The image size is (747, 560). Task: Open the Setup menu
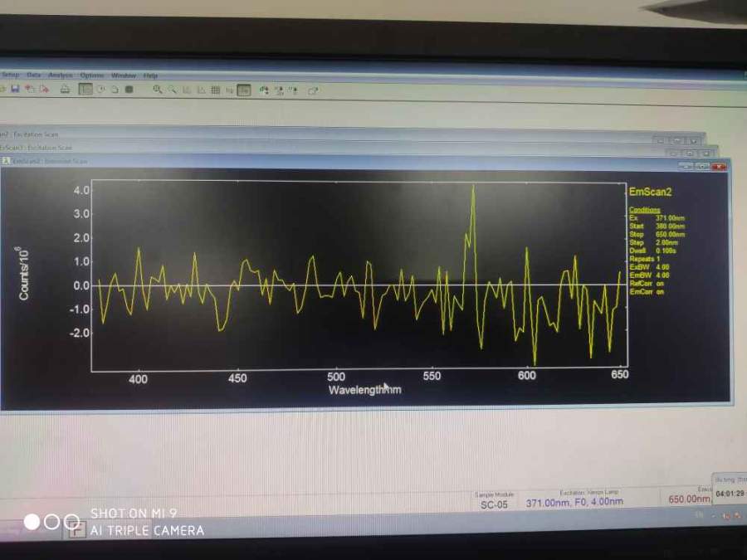(x=11, y=75)
